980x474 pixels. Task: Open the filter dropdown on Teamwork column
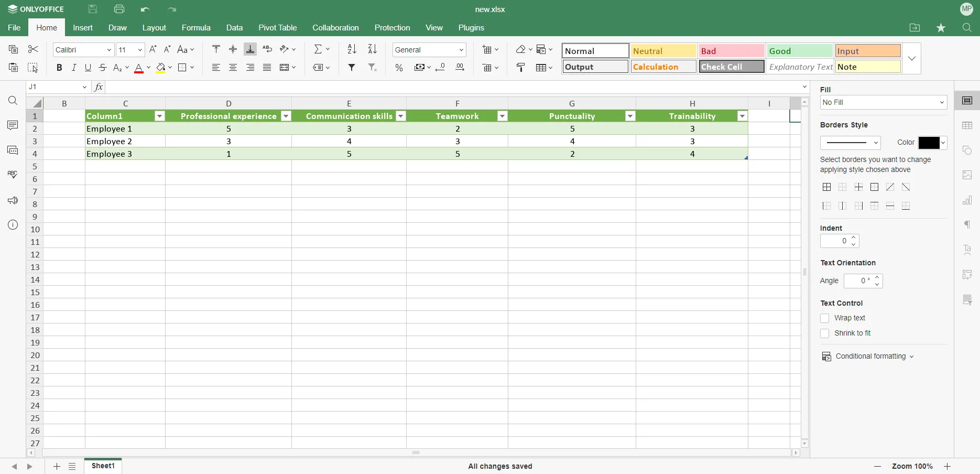tap(502, 116)
